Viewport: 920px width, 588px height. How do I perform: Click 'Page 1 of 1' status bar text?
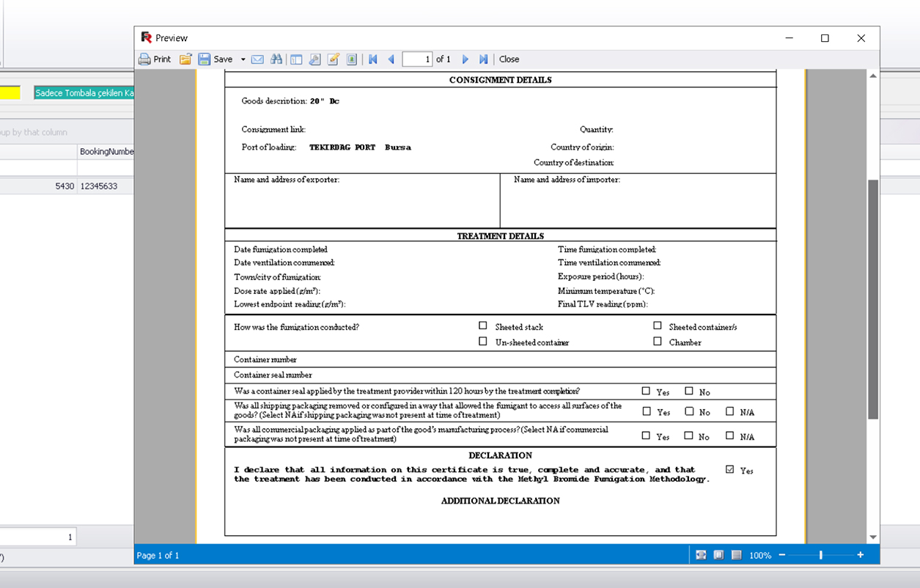click(x=158, y=556)
